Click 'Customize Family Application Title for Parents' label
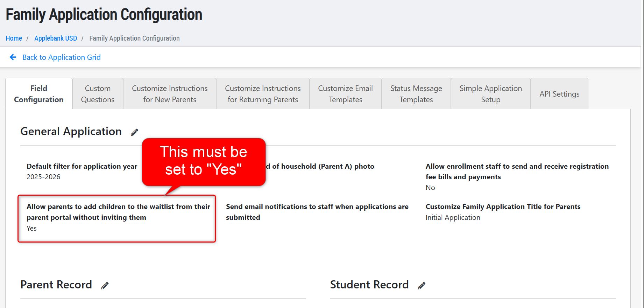 pos(503,206)
